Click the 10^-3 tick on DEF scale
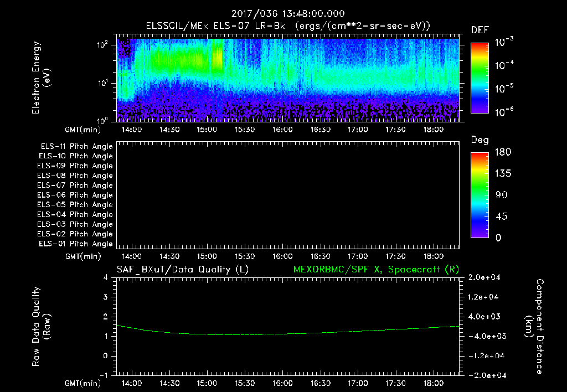Image resolution: width=567 pixels, height=392 pixels. (504, 42)
